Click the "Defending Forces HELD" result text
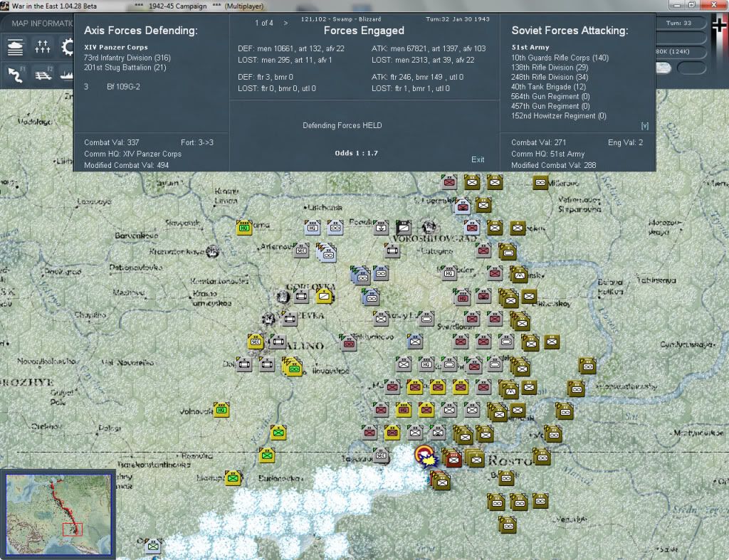 (342, 125)
